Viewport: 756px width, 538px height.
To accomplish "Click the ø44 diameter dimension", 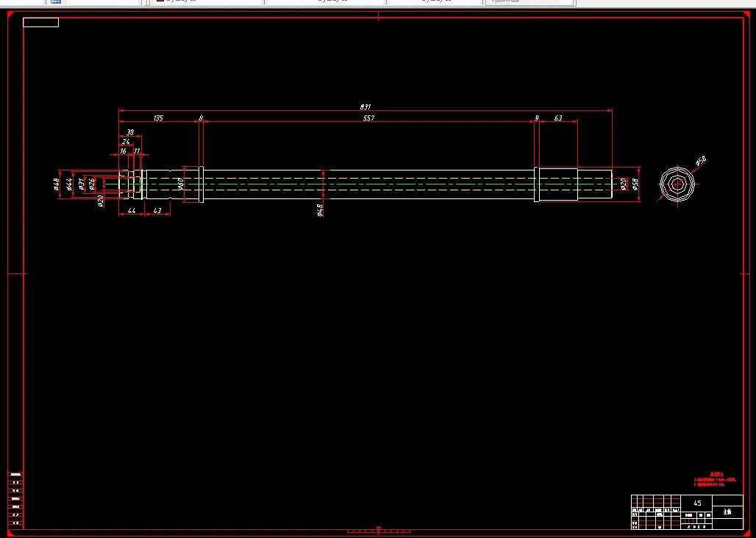I will [69, 184].
